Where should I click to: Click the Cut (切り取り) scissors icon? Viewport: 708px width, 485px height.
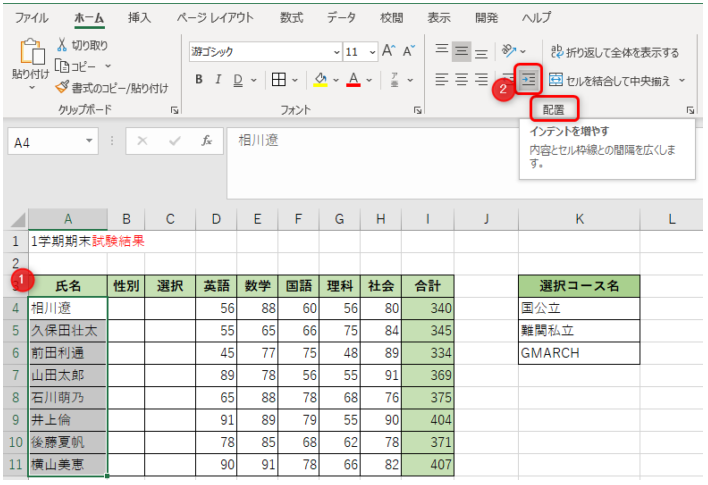click(62, 45)
